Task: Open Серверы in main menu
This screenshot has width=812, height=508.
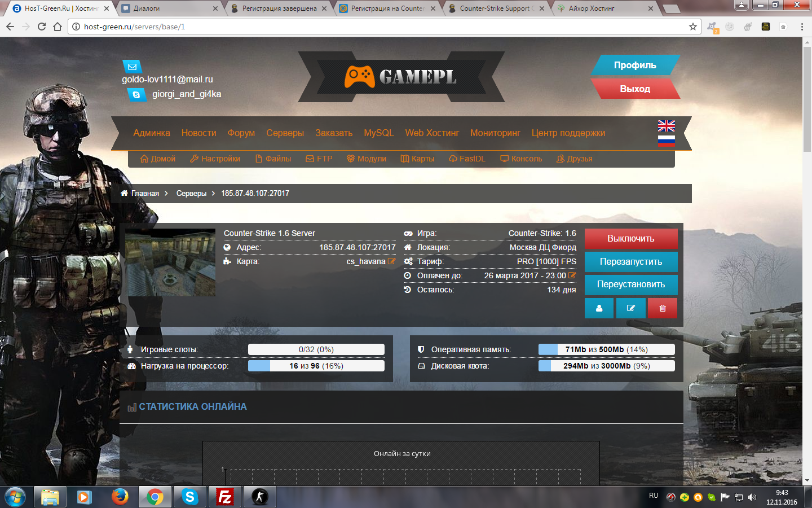Action: [285, 133]
